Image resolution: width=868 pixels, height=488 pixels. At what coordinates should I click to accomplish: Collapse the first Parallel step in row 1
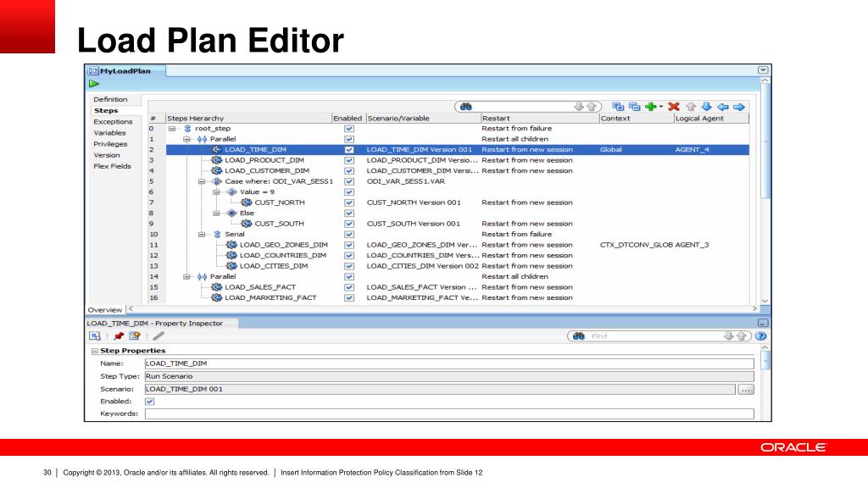point(187,139)
